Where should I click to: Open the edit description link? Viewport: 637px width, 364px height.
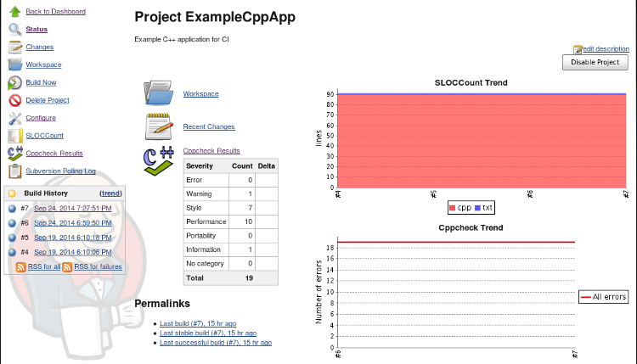606,49
